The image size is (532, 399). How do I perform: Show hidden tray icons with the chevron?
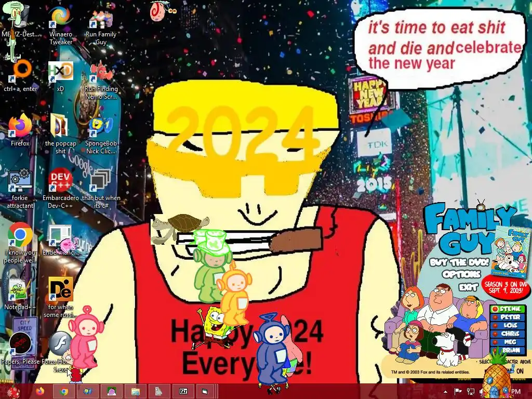(445, 392)
